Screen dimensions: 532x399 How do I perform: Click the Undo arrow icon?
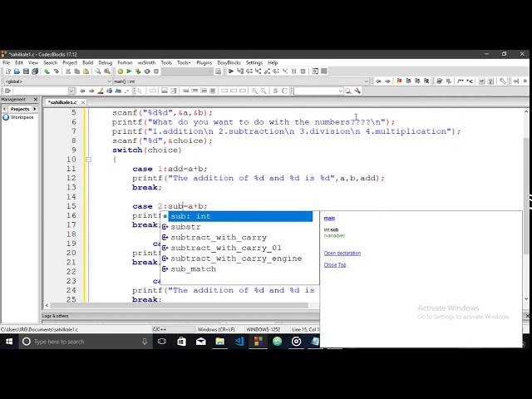pyautogui.click(x=47, y=71)
